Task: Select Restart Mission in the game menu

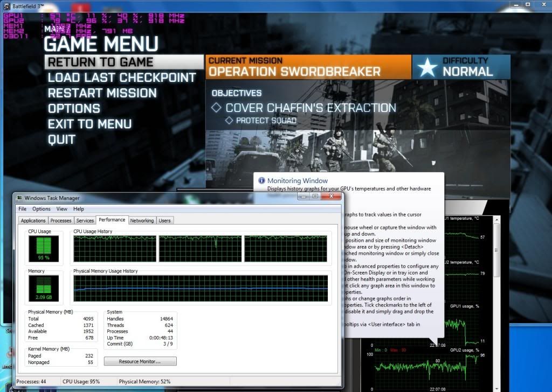Action: click(102, 93)
